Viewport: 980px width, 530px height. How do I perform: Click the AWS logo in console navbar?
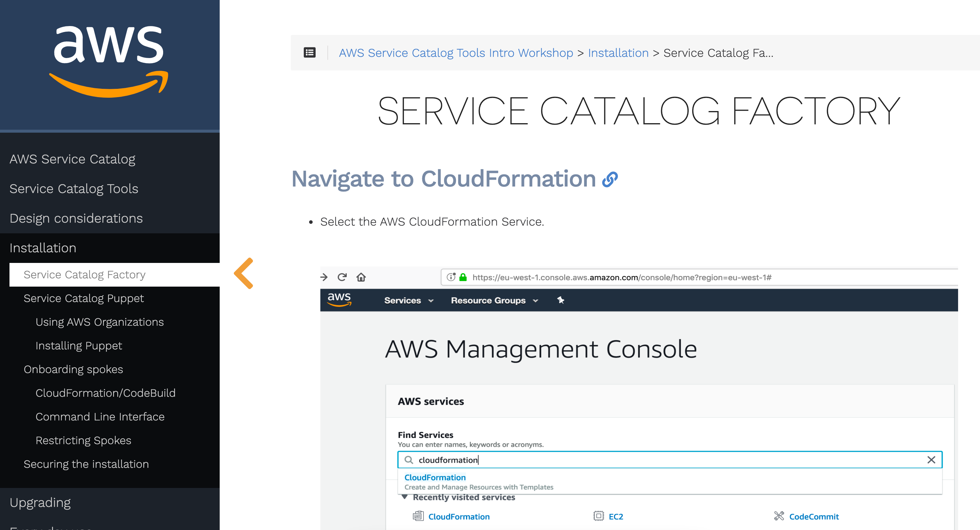click(339, 300)
